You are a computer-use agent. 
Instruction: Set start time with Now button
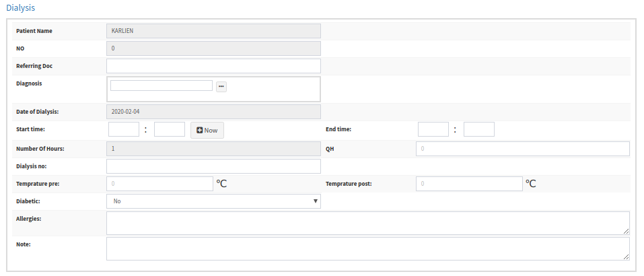[207, 130]
